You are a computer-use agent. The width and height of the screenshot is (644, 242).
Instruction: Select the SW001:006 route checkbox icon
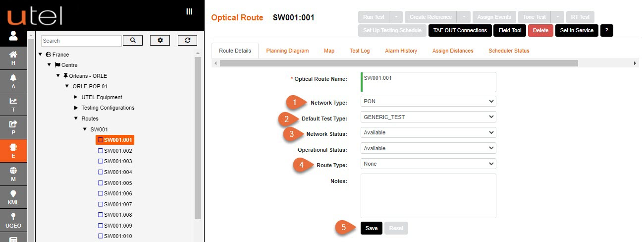101,193
